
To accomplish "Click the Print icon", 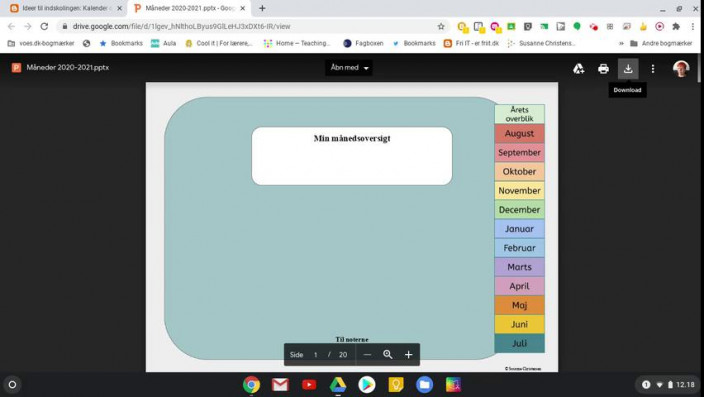I will click(x=603, y=69).
